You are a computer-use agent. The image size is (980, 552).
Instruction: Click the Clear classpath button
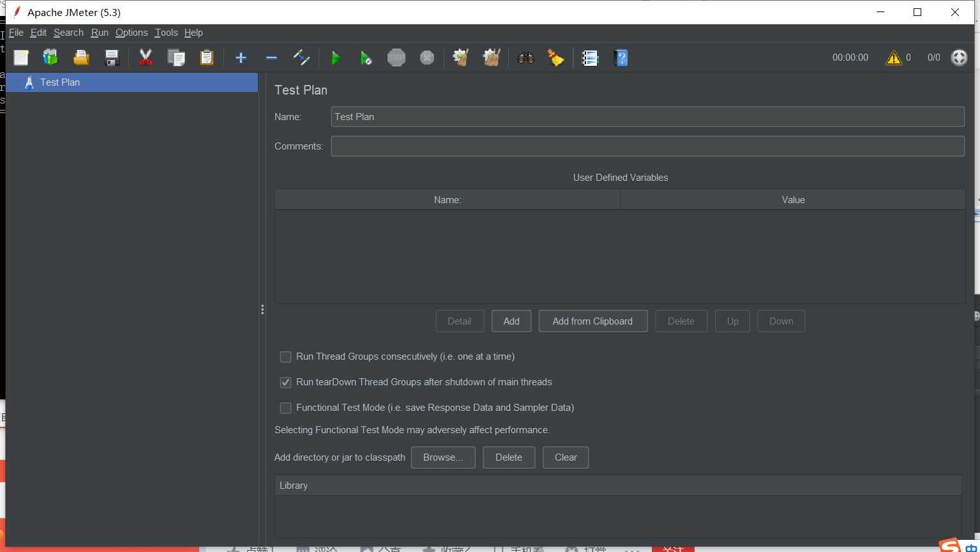click(566, 457)
